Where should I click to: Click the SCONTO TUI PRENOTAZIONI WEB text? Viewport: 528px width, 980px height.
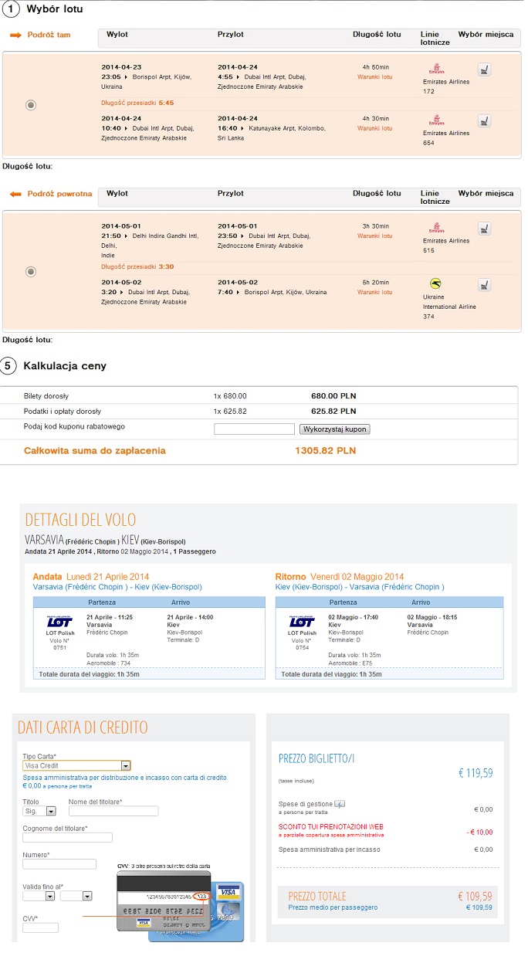coord(331,826)
